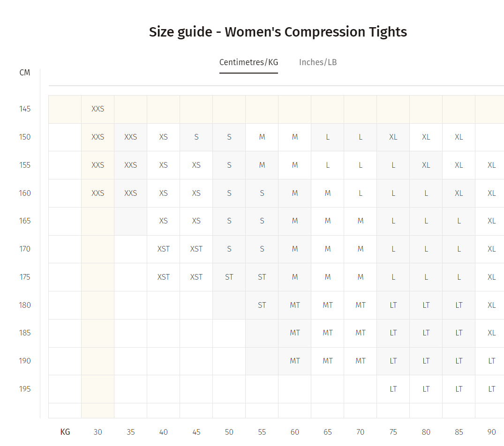Screen dimensions: 504x446
Task: Select the MT cell at 180 cm, 70 kg
Action: coord(360,305)
